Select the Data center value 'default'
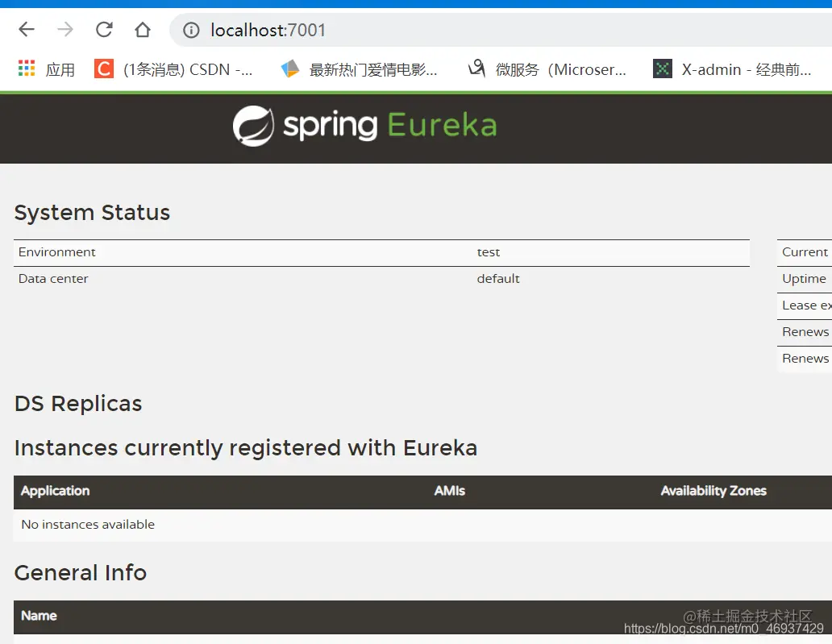Image resolution: width=832 pixels, height=644 pixels. pyautogui.click(x=497, y=279)
